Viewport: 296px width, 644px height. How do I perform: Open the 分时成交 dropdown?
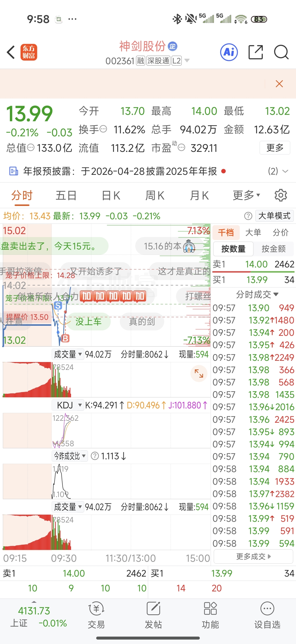[257, 294]
